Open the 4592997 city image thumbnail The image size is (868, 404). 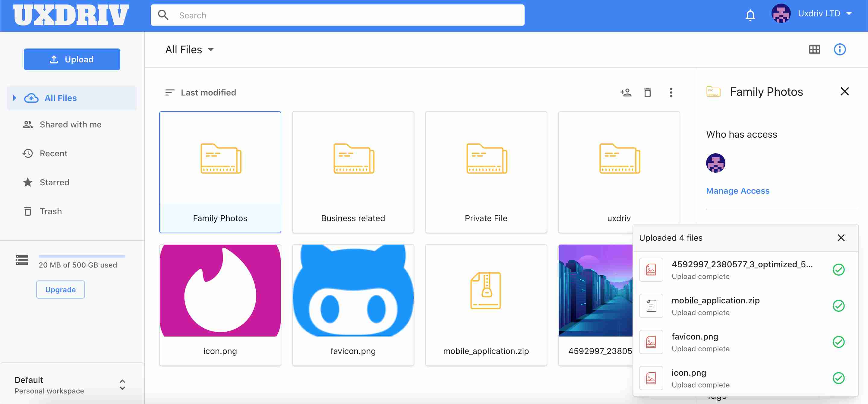(595, 290)
